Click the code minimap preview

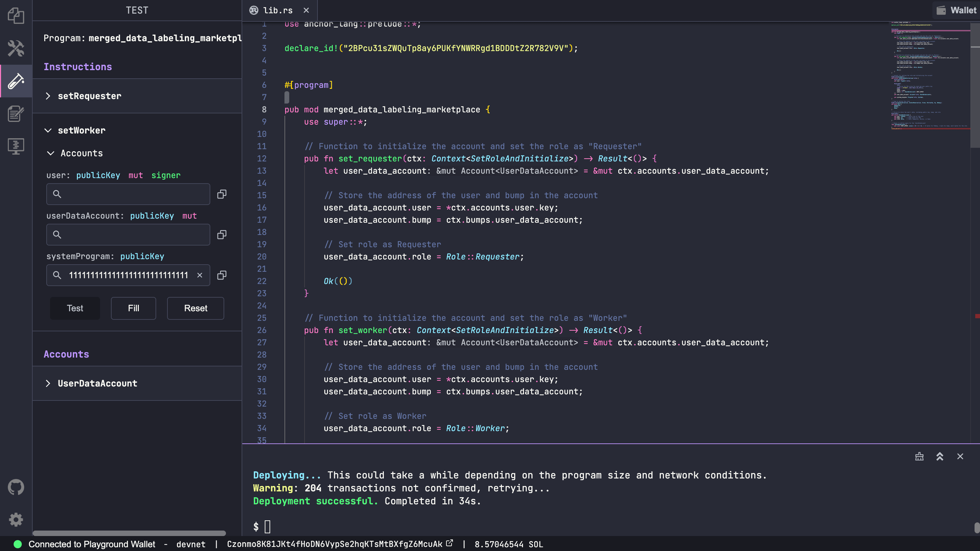pyautogui.click(x=930, y=76)
